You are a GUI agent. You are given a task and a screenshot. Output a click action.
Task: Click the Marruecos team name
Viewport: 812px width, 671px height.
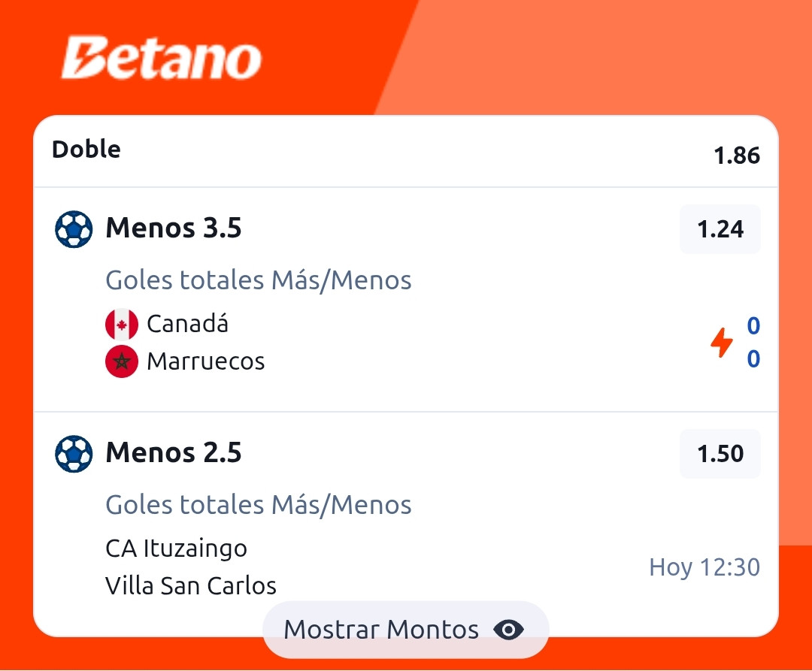click(205, 361)
